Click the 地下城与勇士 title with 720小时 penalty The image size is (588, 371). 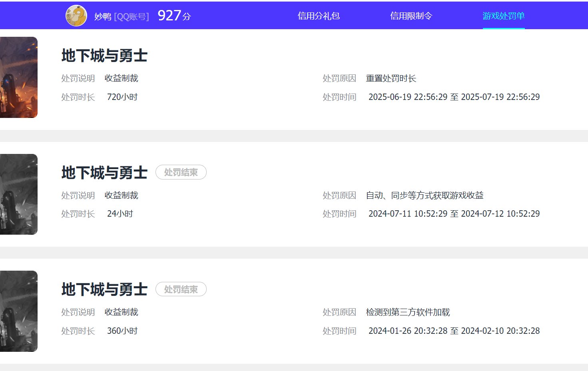pyautogui.click(x=104, y=56)
